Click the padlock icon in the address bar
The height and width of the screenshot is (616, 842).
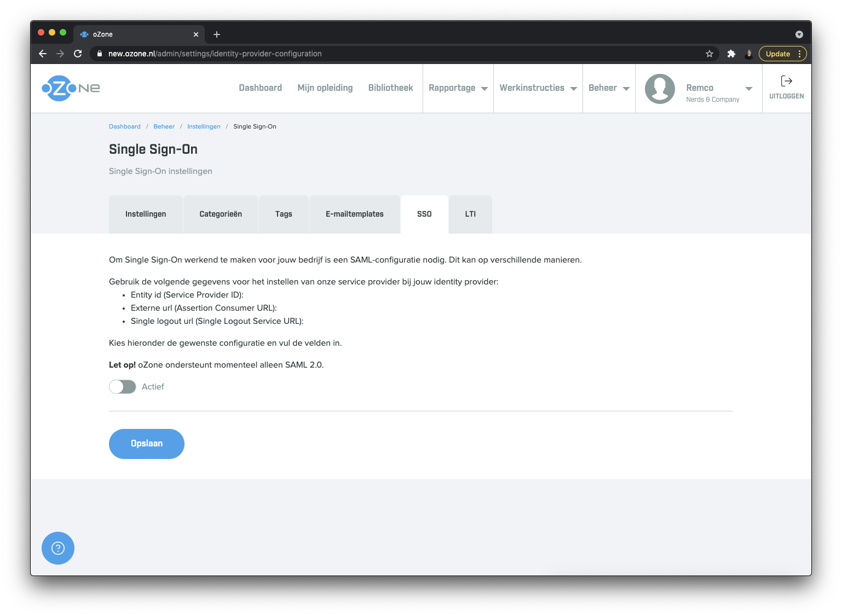[x=99, y=54]
